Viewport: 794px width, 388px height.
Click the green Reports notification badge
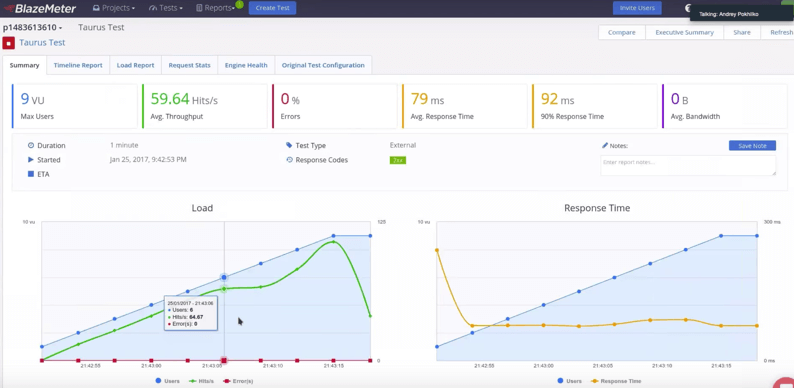click(239, 4)
